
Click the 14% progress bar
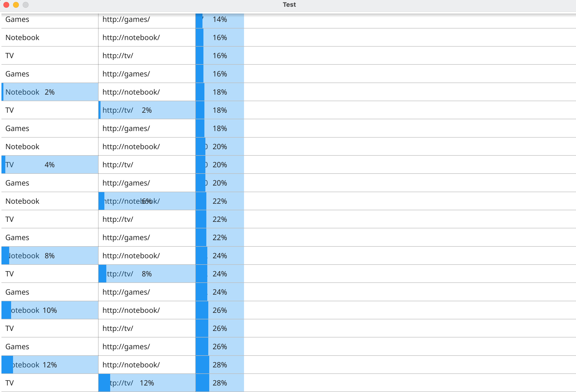point(219,19)
